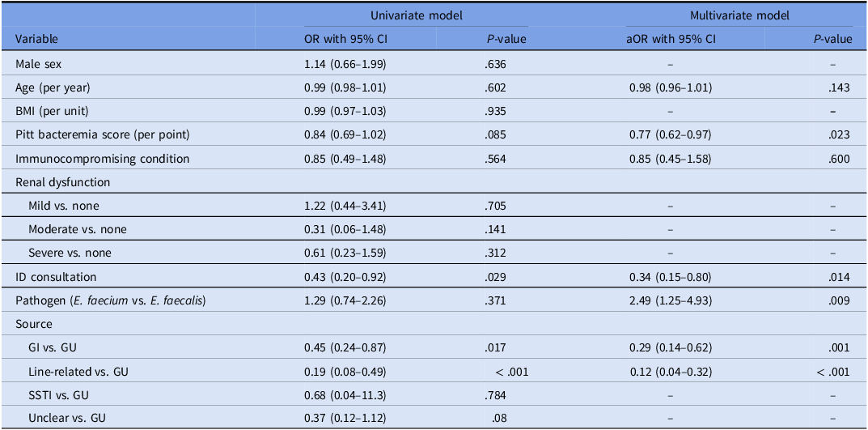Select the 'Male sex' row label
Viewport: 868px width, 430px height.
click(38, 64)
